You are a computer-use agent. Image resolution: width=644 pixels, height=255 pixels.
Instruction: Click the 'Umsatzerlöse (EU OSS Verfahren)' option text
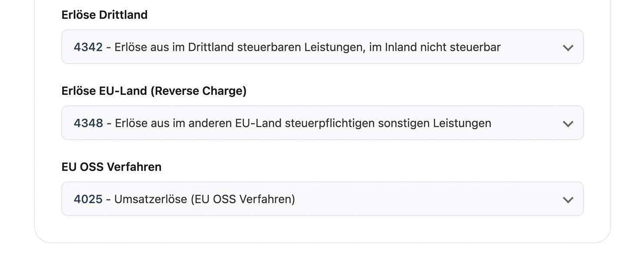pos(205,199)
